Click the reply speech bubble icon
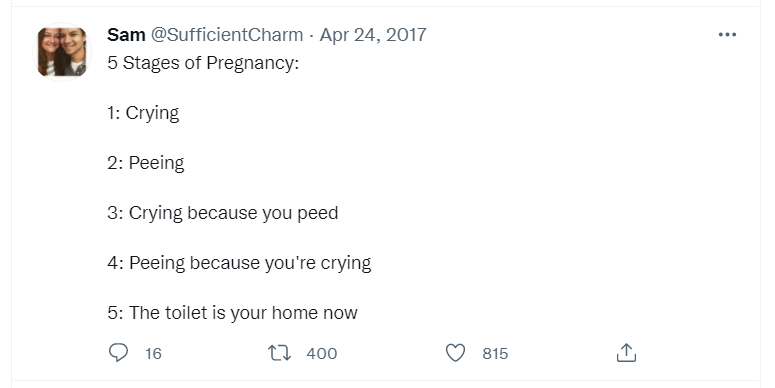775x388 pixels. tap(118, 353)
